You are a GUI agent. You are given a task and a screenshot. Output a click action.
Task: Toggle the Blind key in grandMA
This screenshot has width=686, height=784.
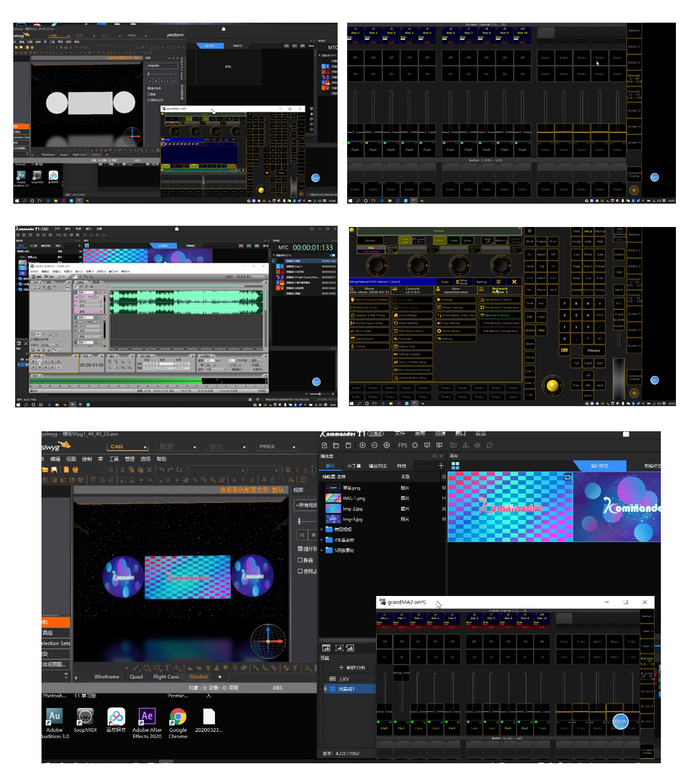click(x=529, y=241)
